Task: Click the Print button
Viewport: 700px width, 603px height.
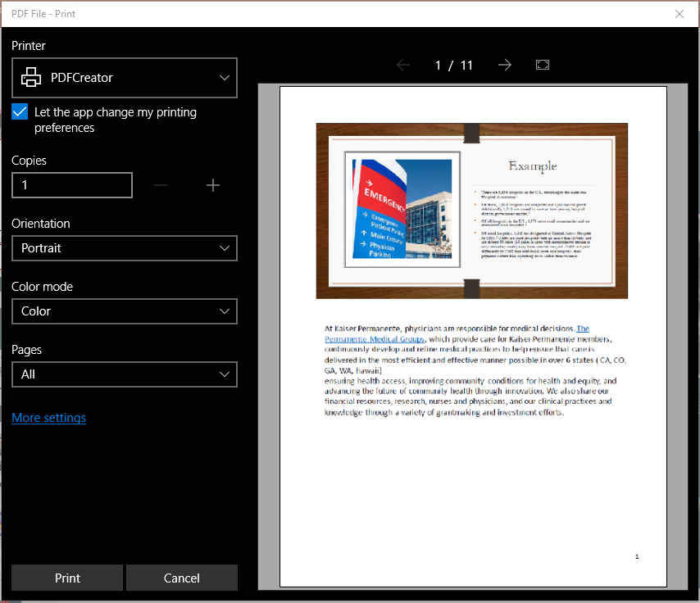Action: coord(67,578)
